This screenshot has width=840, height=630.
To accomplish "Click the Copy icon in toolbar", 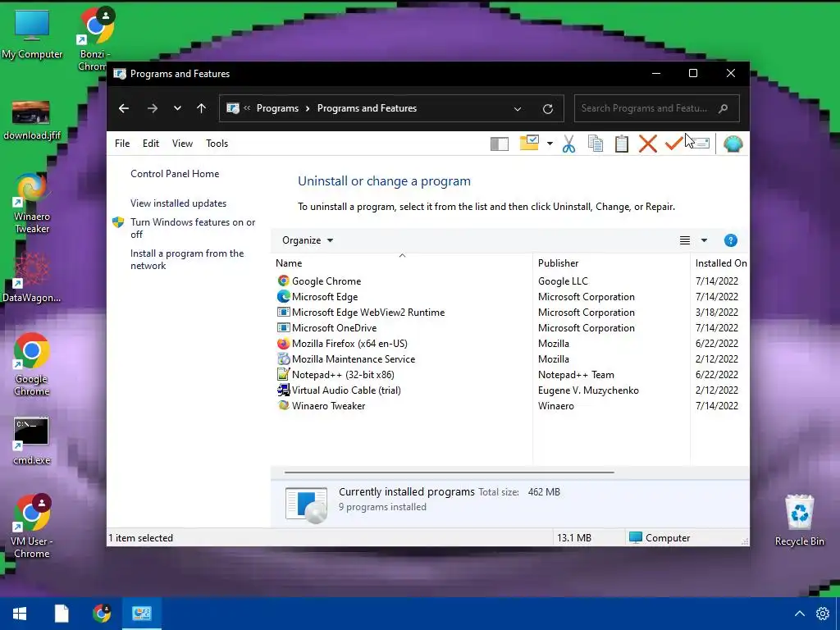I will [596, 144].
